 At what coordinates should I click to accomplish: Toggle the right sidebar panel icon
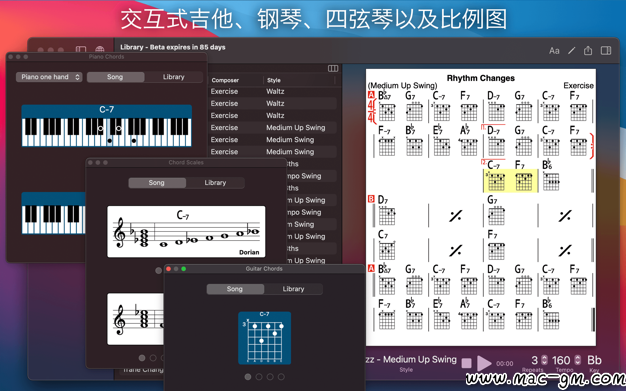click(x=606, y=50)
